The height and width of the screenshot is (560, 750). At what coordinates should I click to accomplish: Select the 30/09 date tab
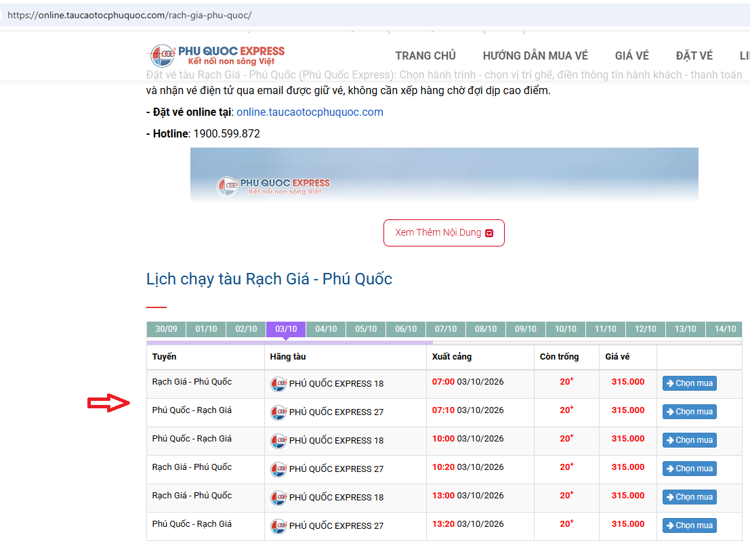click(166, 329)
